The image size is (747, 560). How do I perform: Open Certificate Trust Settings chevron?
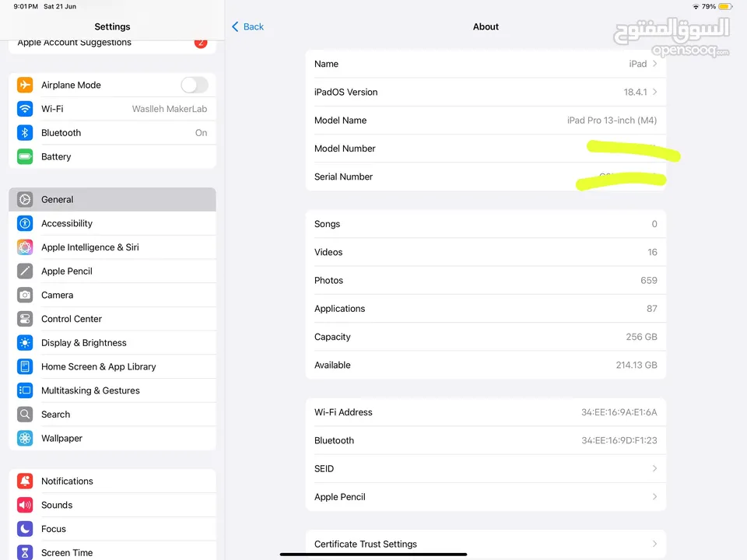(654, 544)
